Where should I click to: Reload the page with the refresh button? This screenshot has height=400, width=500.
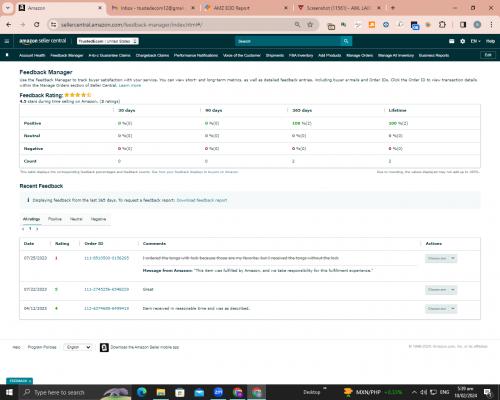37,25
